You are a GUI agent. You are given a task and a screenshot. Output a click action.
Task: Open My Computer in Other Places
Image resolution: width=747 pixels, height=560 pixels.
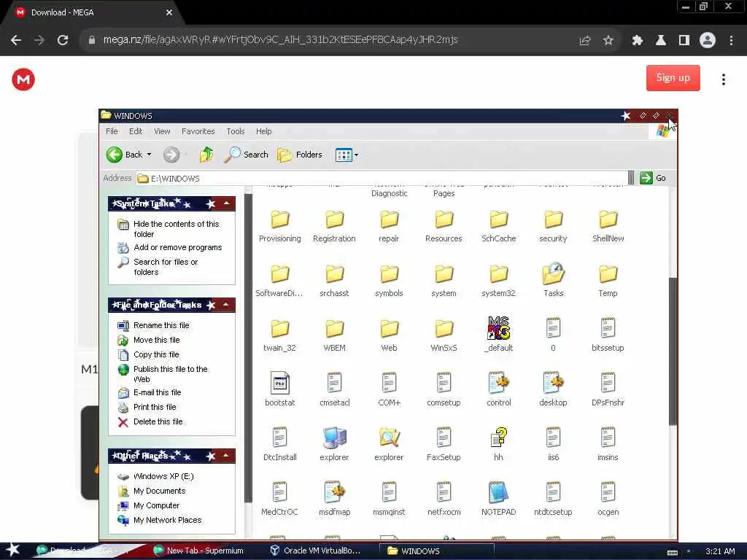click(156, 505)
